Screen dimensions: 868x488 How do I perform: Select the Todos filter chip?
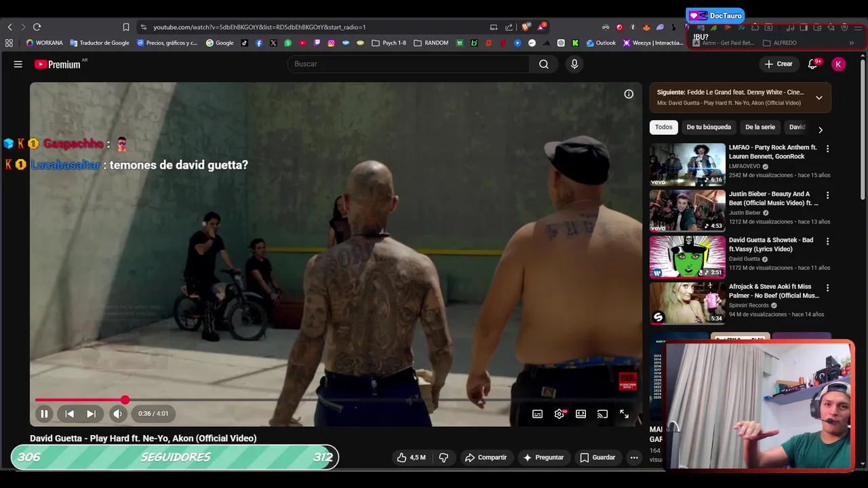[x=664, y=127]
